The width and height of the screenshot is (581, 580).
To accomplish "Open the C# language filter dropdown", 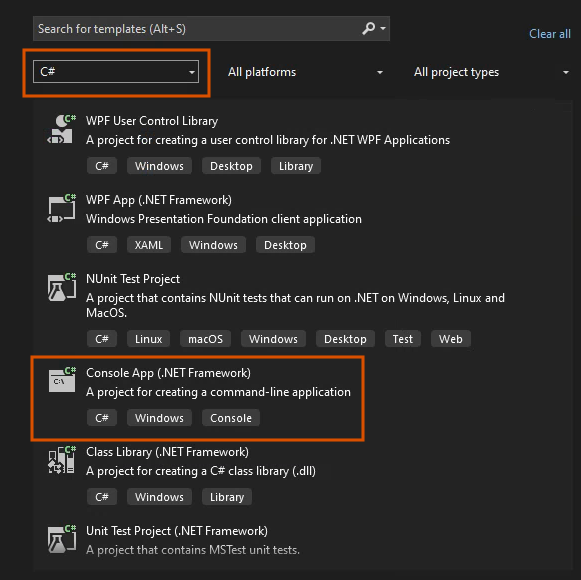I will pyautogui.click(x=116, y=72).
